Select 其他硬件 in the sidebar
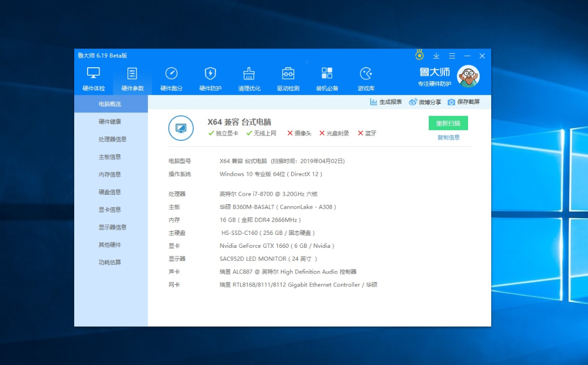 [111, 245]
